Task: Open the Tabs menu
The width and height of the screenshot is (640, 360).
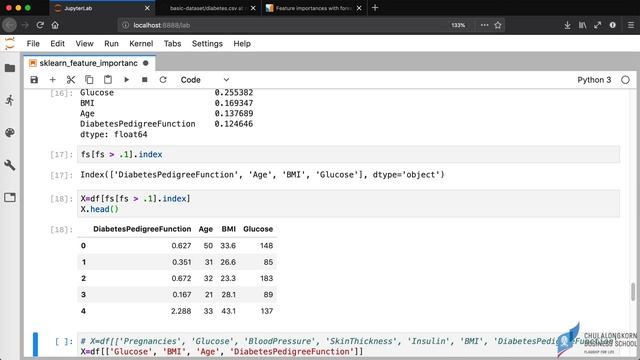Action: (x=172, y=44)
